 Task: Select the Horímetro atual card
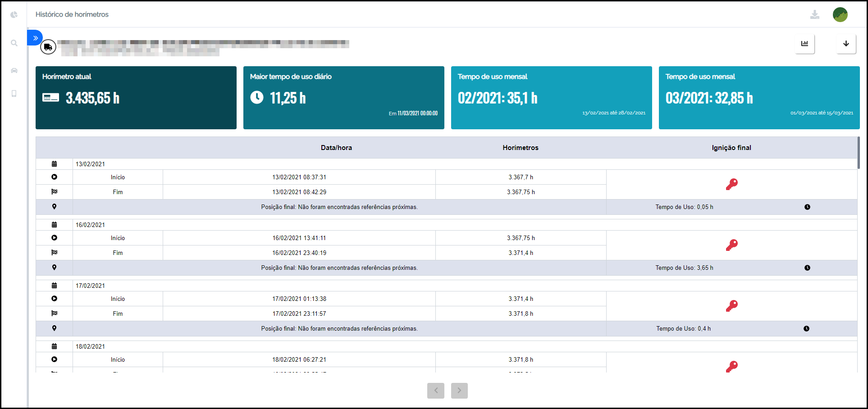coord(136,98)
